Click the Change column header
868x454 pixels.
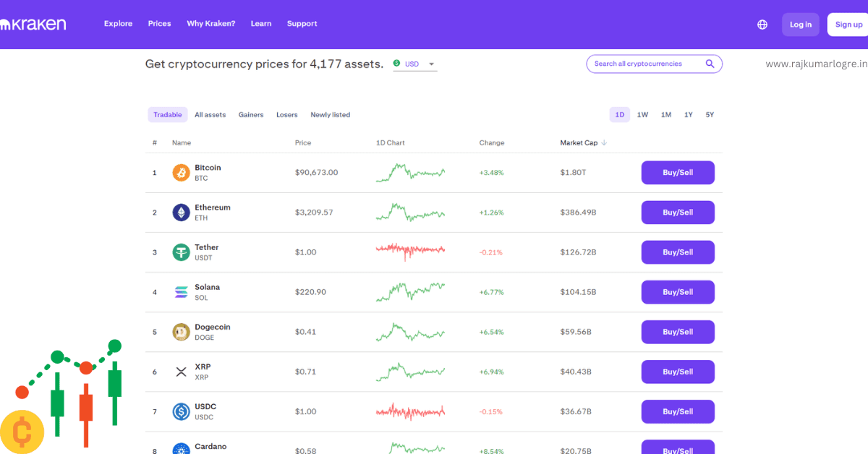[492, 143]
